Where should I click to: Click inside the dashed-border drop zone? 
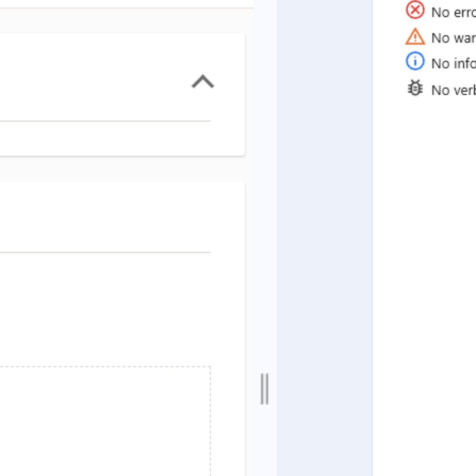[105, 419]
